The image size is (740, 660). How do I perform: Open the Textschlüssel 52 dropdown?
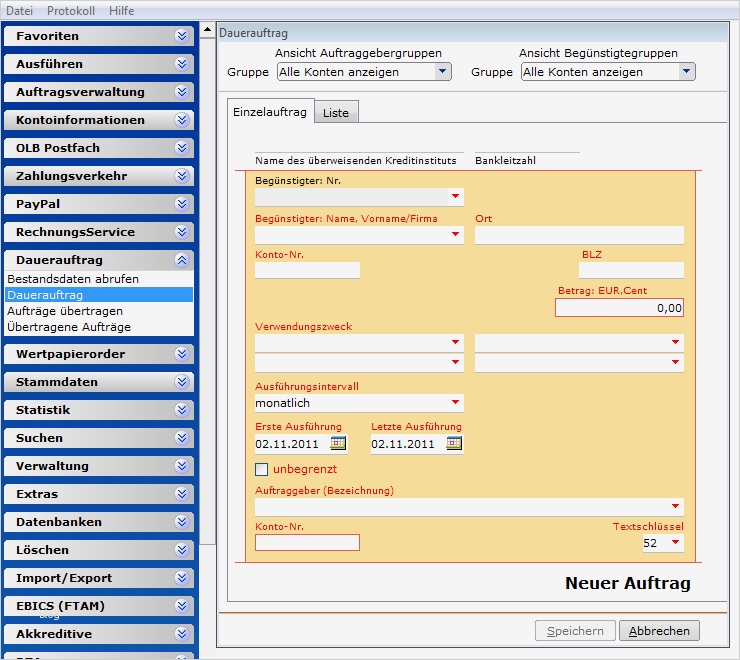click(x=675, y=542)
